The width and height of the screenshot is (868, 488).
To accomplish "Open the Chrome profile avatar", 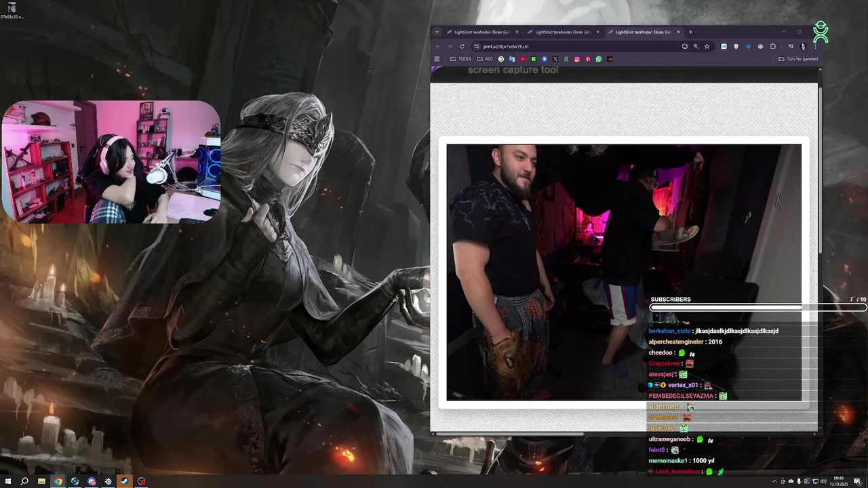I will [803, 46].
